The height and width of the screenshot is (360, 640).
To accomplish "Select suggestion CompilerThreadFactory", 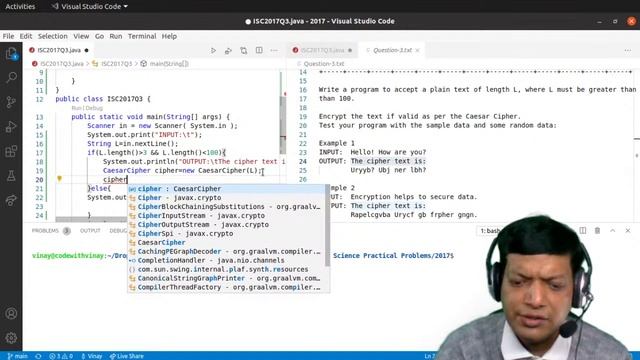I will coord(226,287).
